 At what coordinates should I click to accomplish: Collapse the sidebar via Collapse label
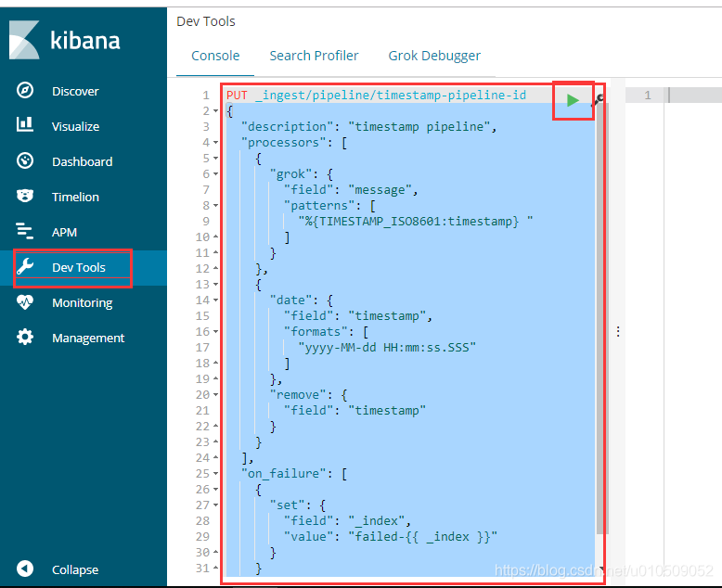click(75, 569)
